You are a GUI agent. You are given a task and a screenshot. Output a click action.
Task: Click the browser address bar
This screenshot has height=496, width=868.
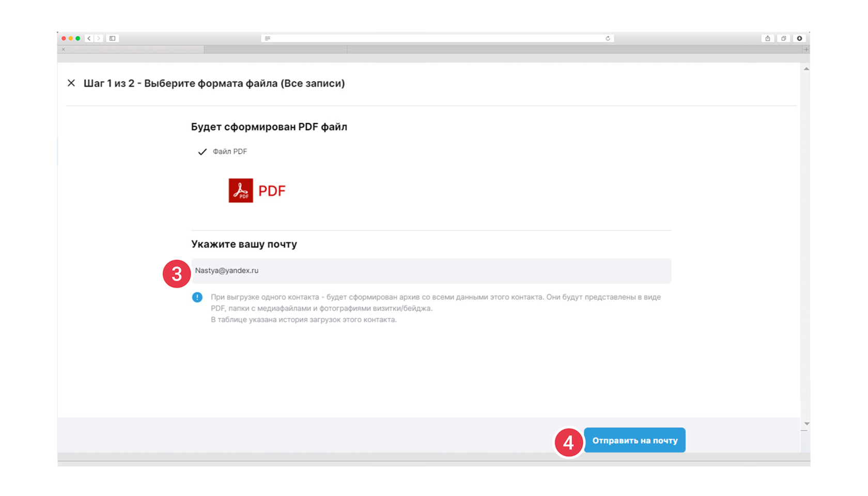click(437, 38)
